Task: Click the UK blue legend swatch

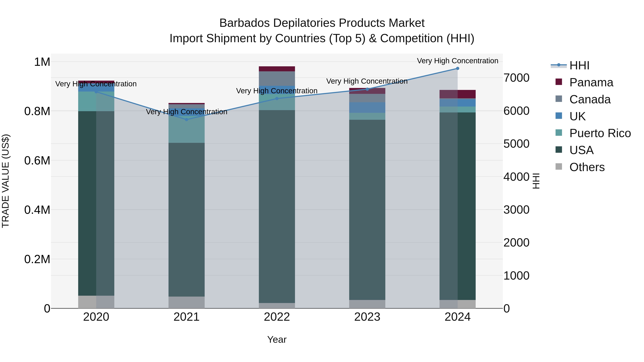Action: tap(559, 116)
